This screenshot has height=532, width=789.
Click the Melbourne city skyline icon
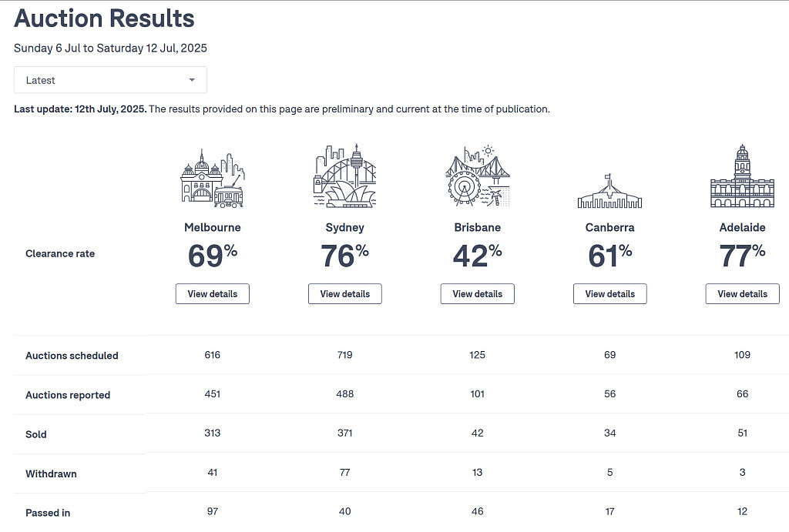[x=213, y=179]
